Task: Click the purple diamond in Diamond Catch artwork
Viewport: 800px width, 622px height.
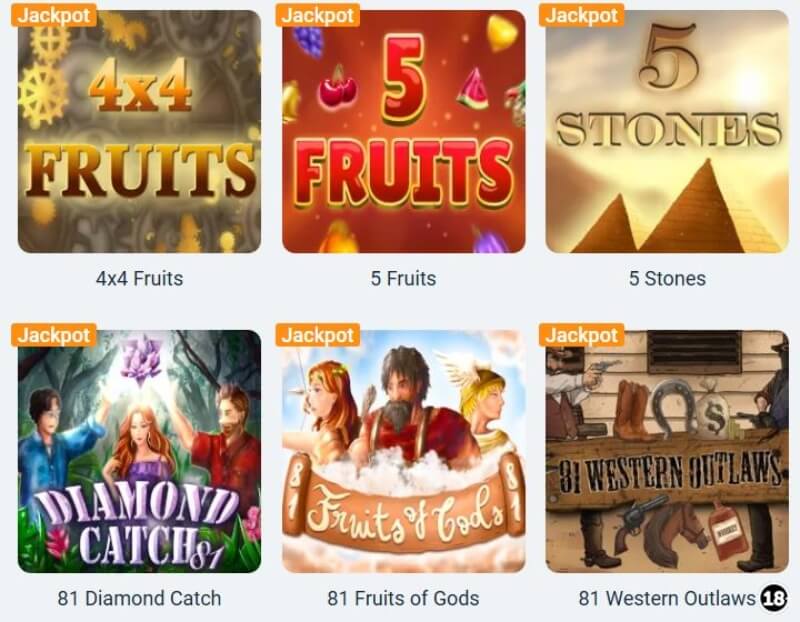Action: 141,361
